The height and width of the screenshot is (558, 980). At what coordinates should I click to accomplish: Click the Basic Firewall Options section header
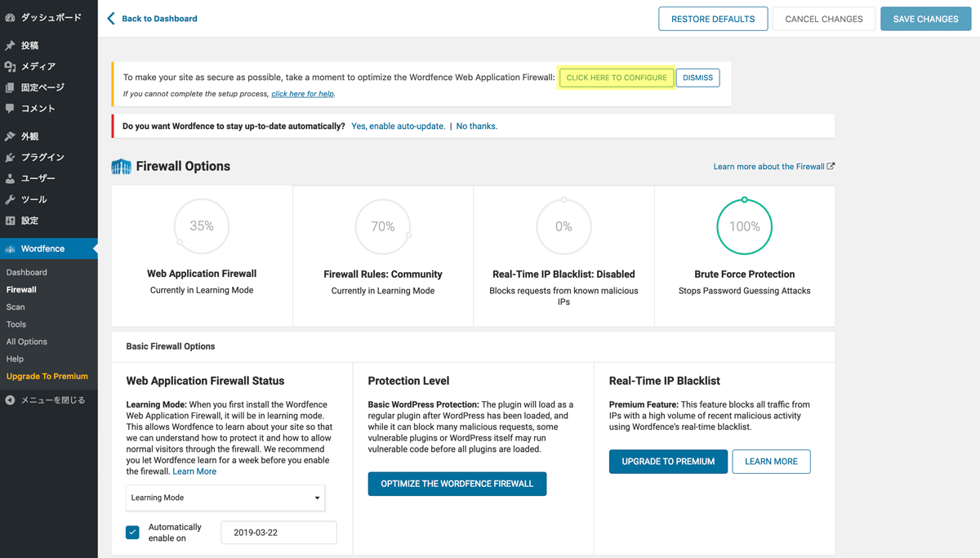(473, 346)
